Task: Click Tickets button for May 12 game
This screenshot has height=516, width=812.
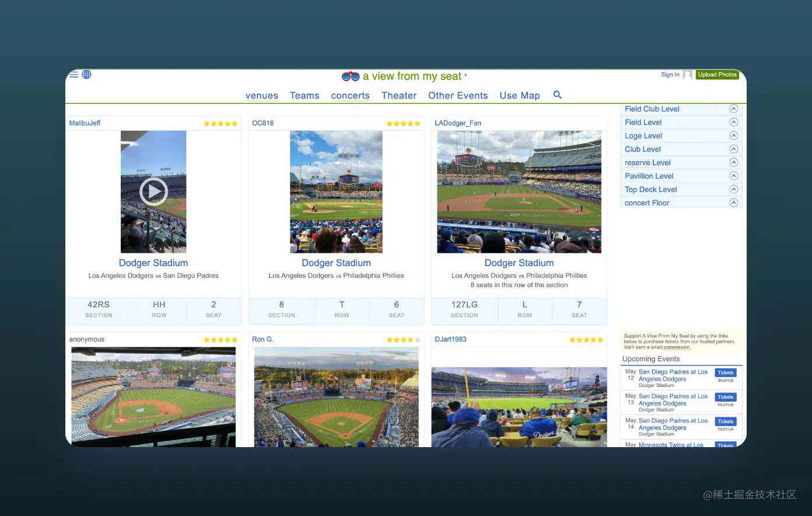Action: point(726,372)
